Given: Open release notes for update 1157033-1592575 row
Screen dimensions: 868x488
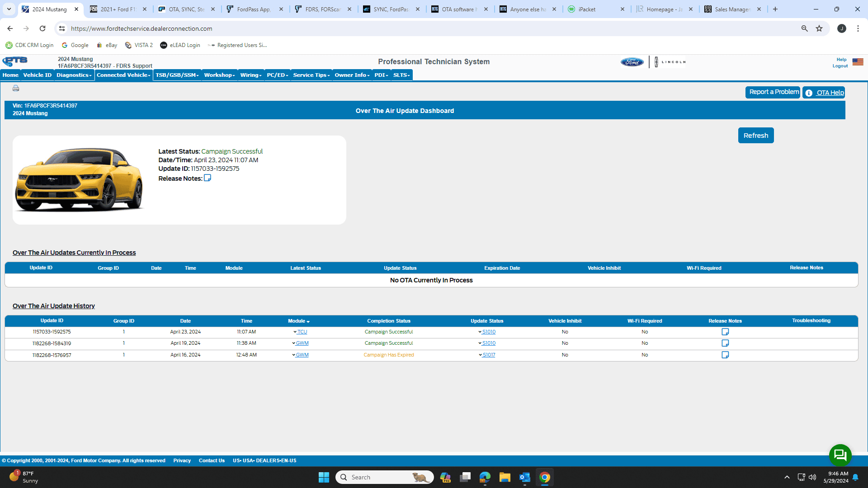Looking at the screenshot, I should (725, 332).
